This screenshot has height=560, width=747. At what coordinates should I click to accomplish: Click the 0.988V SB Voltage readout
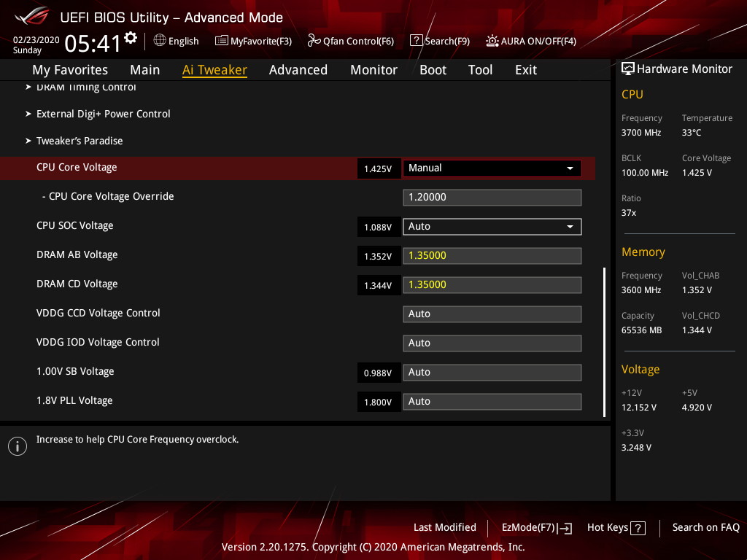pyautogui.click(x=379, y=373)
